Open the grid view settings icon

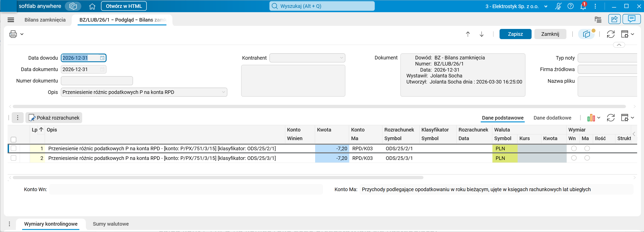[625, 118]
